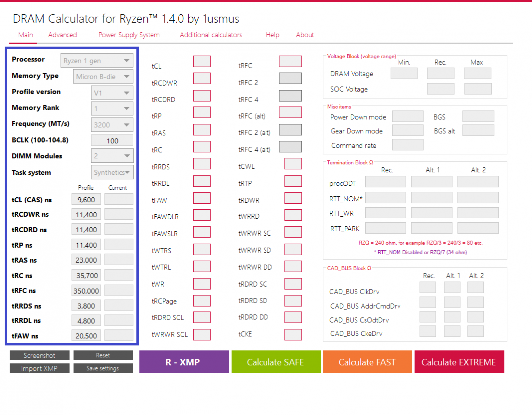Screen dimensions: 532x415
Task: Open the Power Supply System tab
Action: 129,35
